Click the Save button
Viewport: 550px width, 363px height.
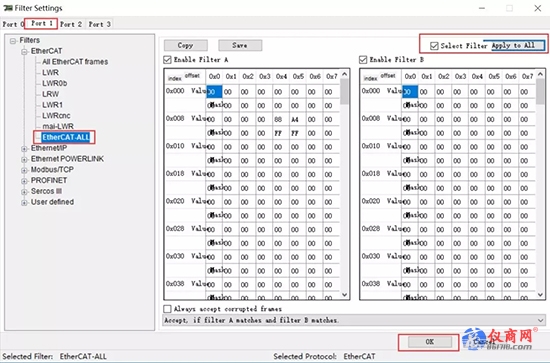(x=240, y=45)
